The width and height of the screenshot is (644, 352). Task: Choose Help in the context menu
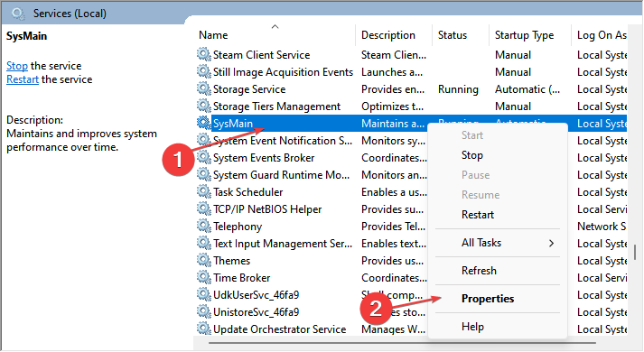472,327
